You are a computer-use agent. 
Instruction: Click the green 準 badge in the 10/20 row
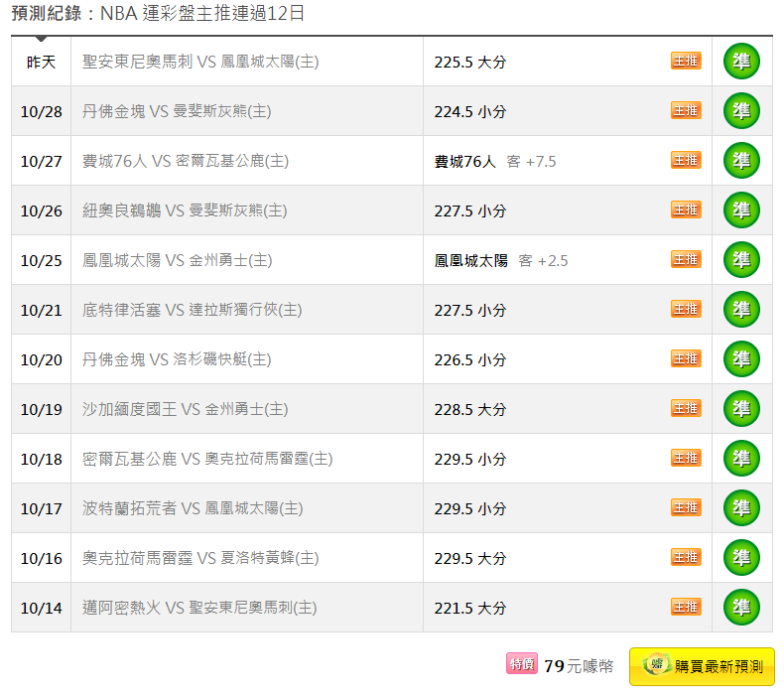(x=741, y=358)
